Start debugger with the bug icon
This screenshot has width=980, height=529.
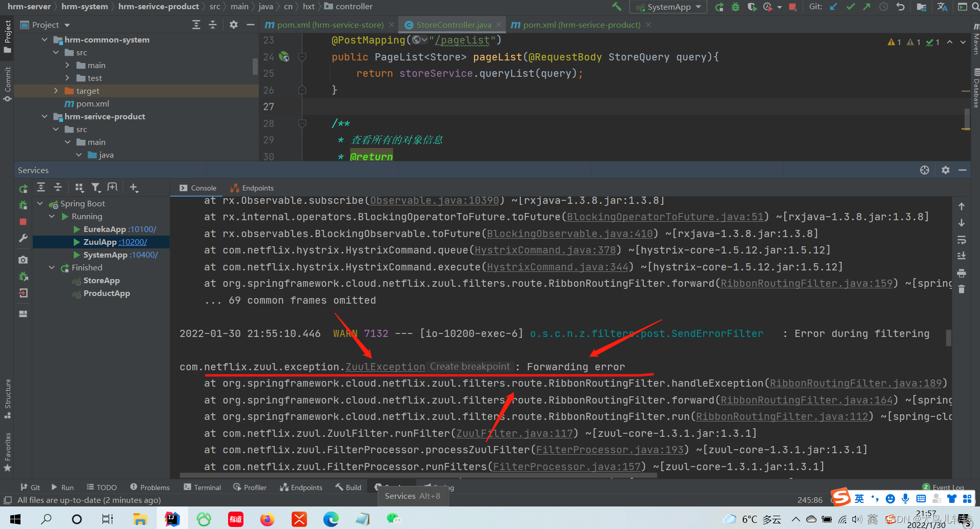(x=735, y=7)
